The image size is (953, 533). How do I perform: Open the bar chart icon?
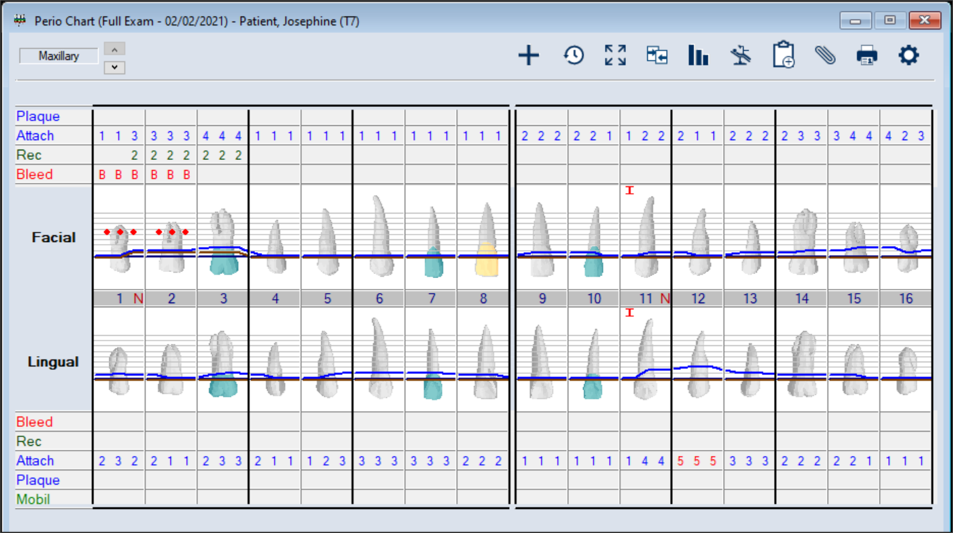pos(698,55)
